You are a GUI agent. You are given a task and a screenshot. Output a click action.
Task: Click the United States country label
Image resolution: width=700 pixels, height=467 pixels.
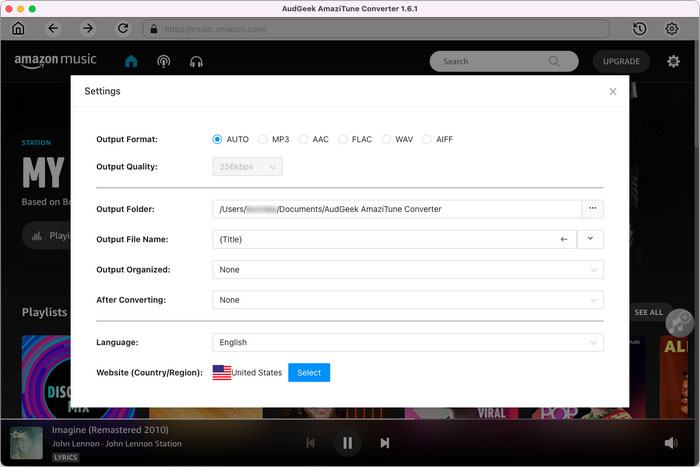257,373
